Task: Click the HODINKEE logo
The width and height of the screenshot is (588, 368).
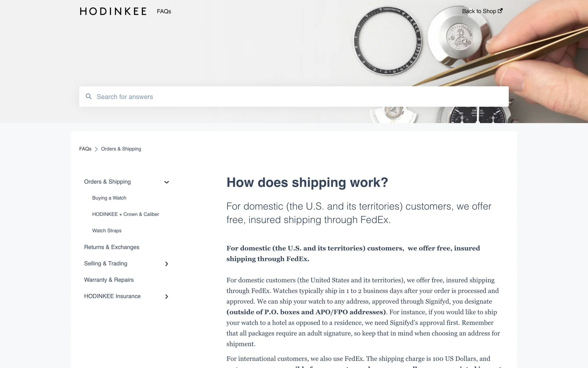Action: (x=113, y=11)
